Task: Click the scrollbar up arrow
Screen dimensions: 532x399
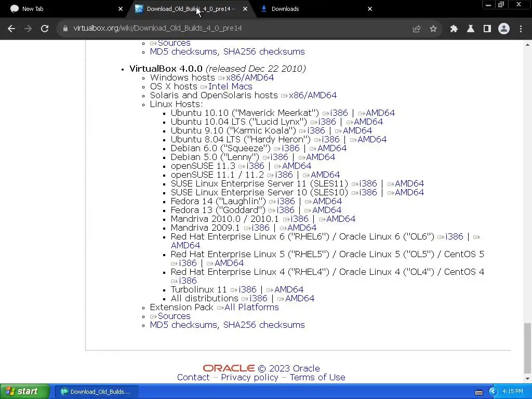Action: pos(527,45)
